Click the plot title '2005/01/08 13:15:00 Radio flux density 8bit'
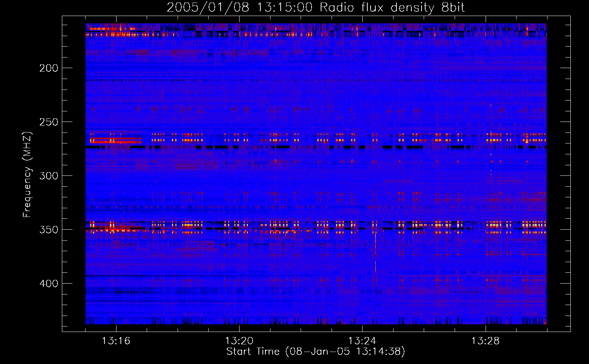The image size is (589, 364). (x=316, y=7)
